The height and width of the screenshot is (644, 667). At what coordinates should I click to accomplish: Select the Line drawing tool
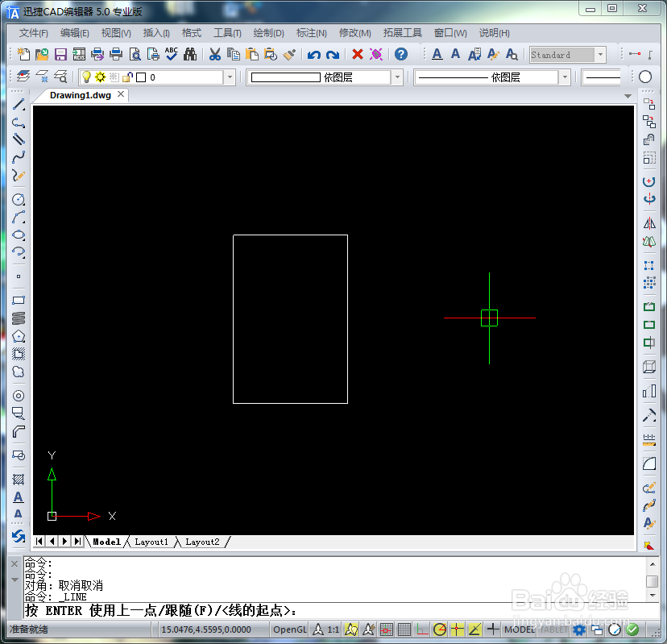coord(19,104)
